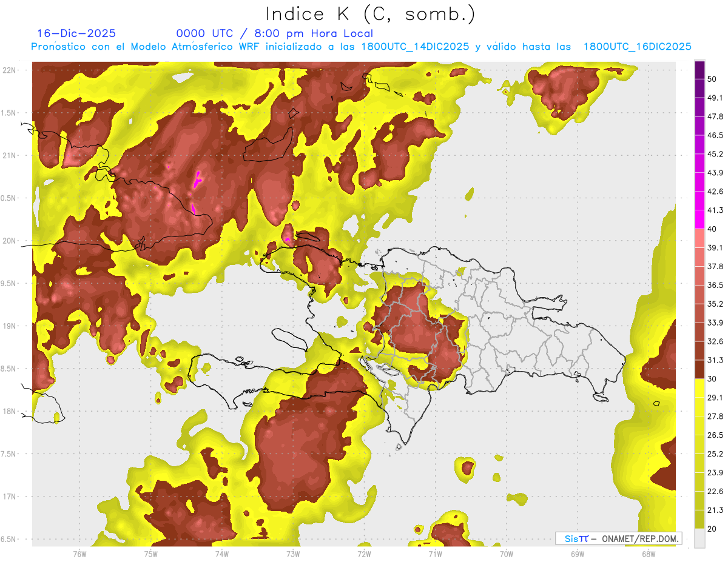Click the '27.8' color scale value
Image resolution: width=728 pixels, height=562 pixels.
coord(715,416)
